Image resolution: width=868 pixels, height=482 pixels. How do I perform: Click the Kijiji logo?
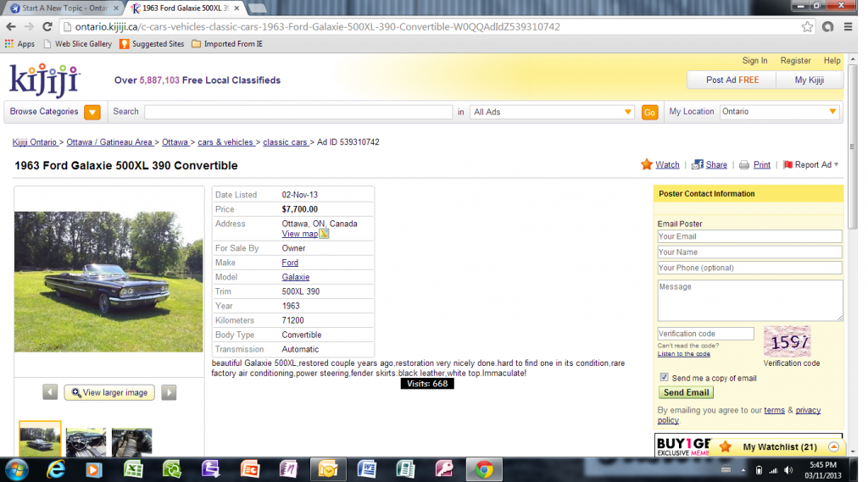tap(44, 81)
